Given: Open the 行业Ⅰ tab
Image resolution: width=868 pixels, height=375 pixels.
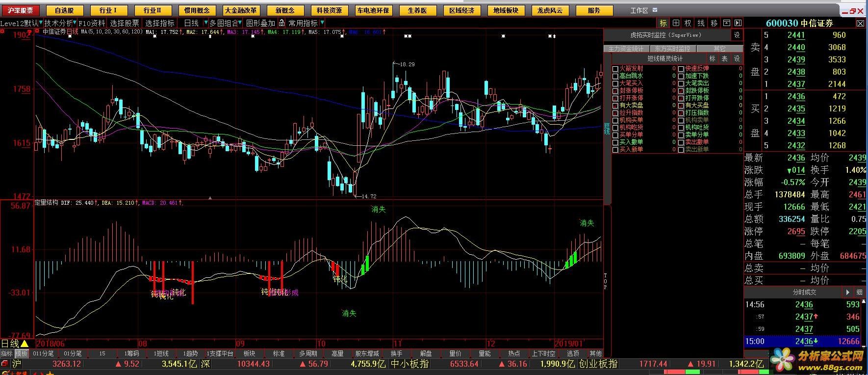Looking at the screenshot, I should tap(108, 10).
